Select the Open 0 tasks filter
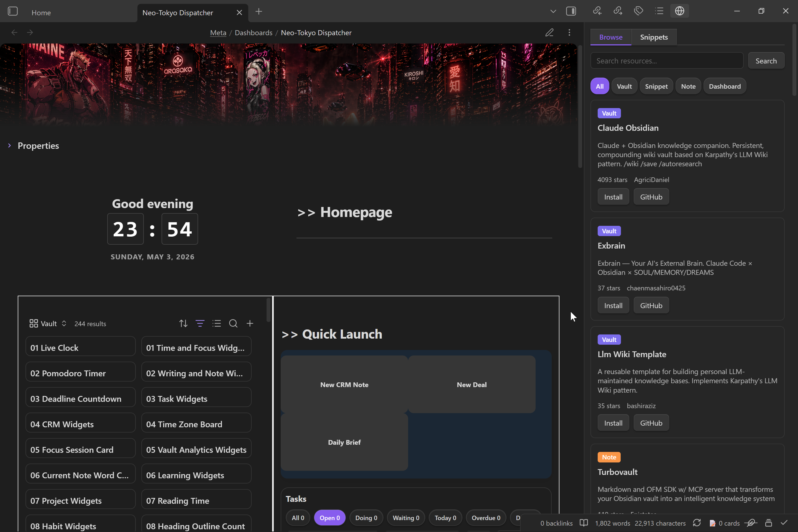Viewport: 798px width, 532px height. (x=329, y=518)
